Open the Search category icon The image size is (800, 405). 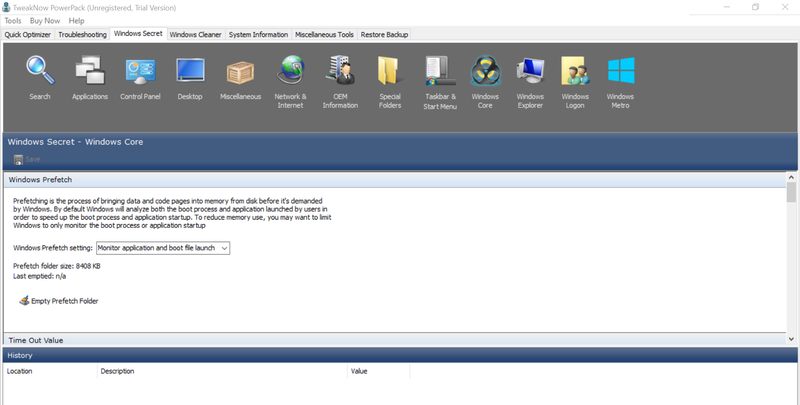(x=40, y=70)
